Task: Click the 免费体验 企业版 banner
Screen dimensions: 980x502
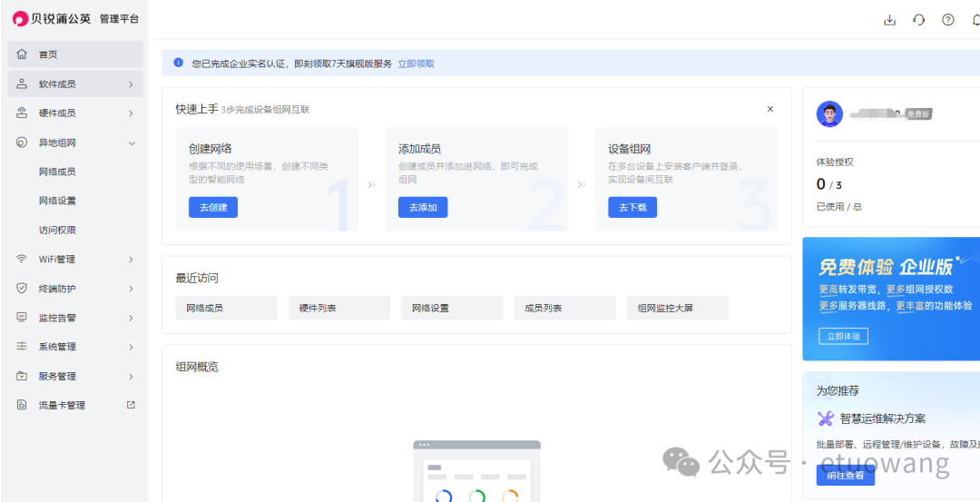Action: 891,299
